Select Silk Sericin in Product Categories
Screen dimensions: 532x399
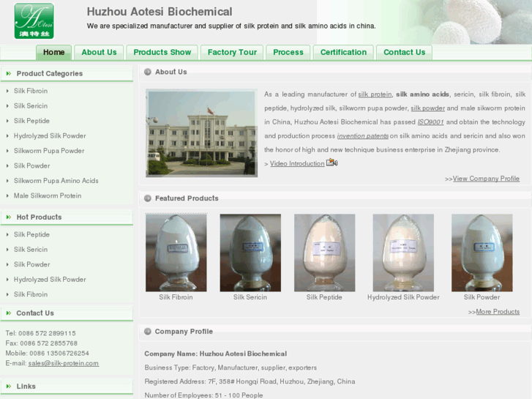31,106
